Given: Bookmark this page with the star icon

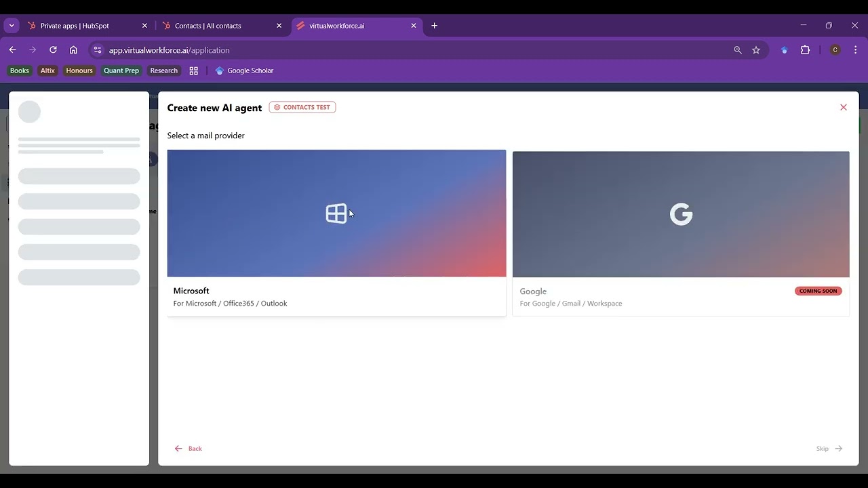Looking at the screenshot, I should tap(756, 50).
